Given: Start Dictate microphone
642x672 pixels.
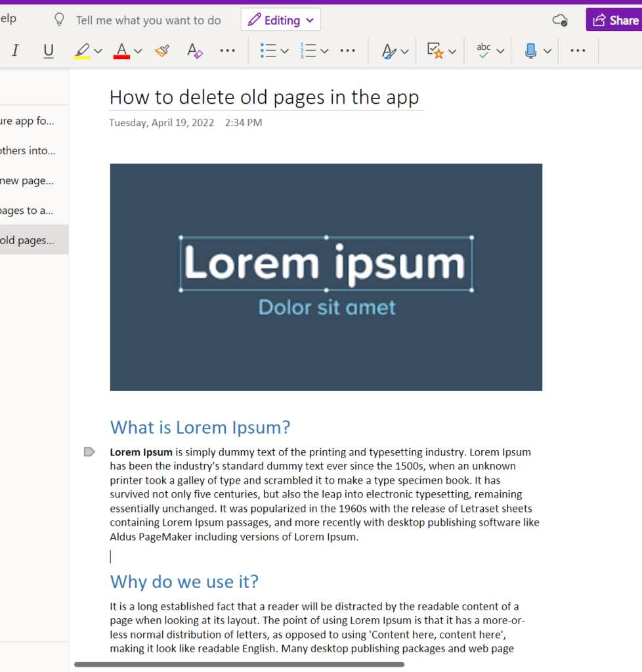Looking at the screenshot, I should coord(530,51).
